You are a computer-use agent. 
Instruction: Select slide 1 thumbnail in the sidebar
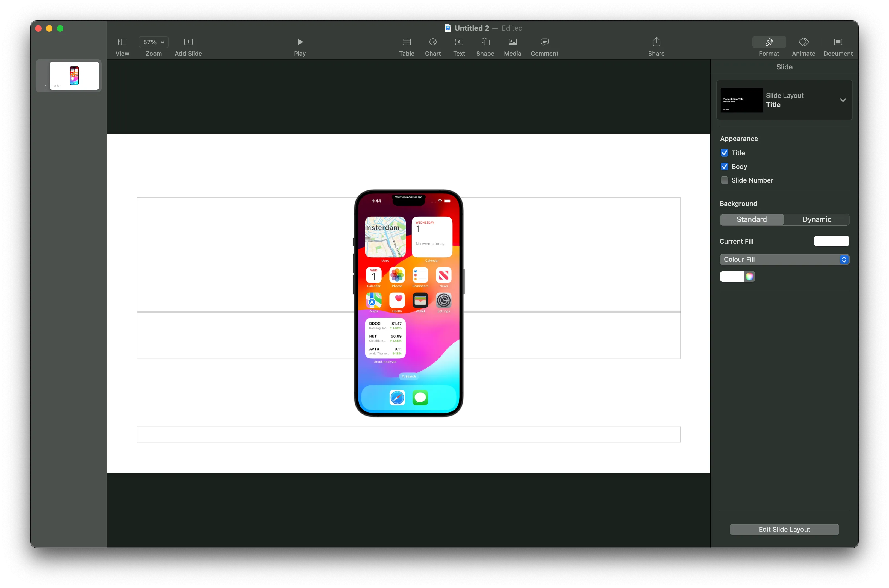click(x=73, y=75)
